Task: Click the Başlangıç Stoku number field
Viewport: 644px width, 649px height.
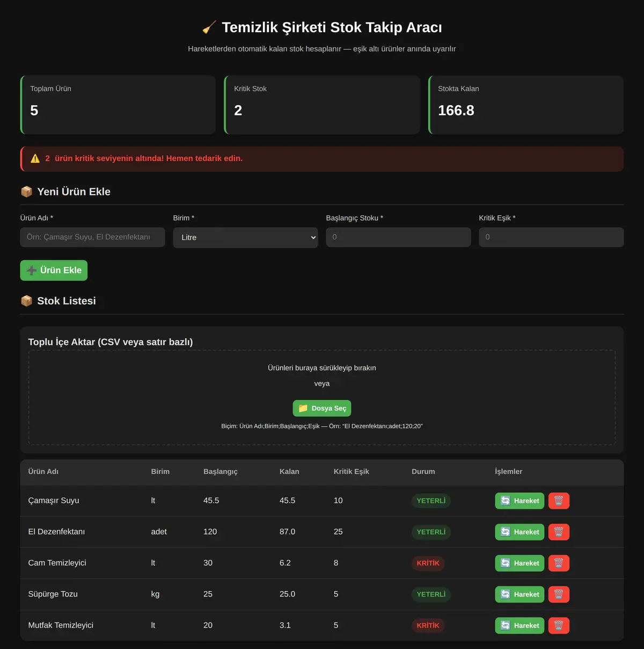Action: click(x=398, y=237)
